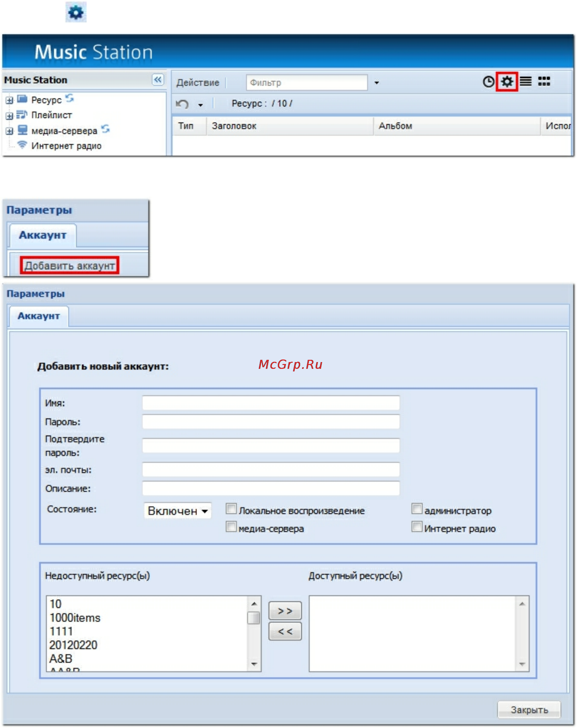The image size is (577, 728).
Task: Click Добавить аккаунт link
Action: 69,266
